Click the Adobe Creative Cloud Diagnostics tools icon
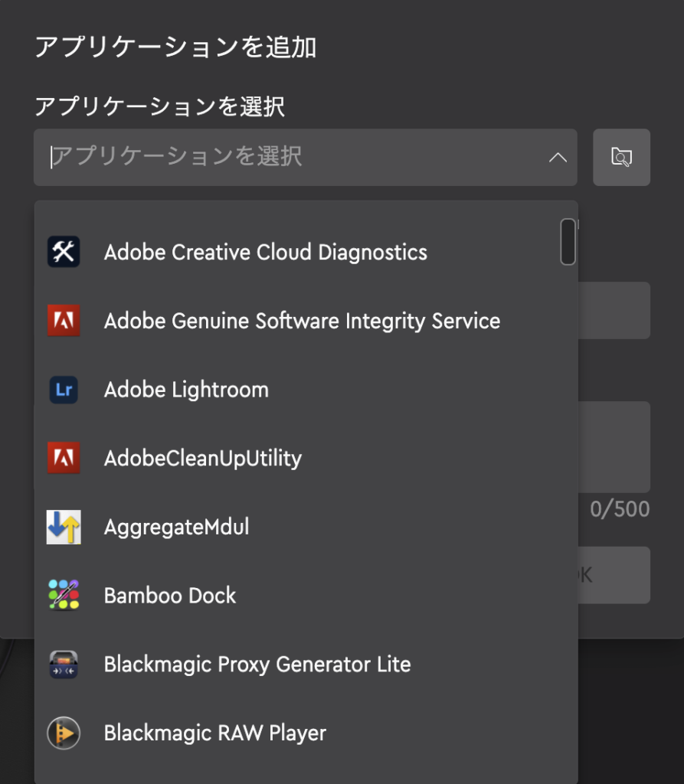 [x=64, y=251]
